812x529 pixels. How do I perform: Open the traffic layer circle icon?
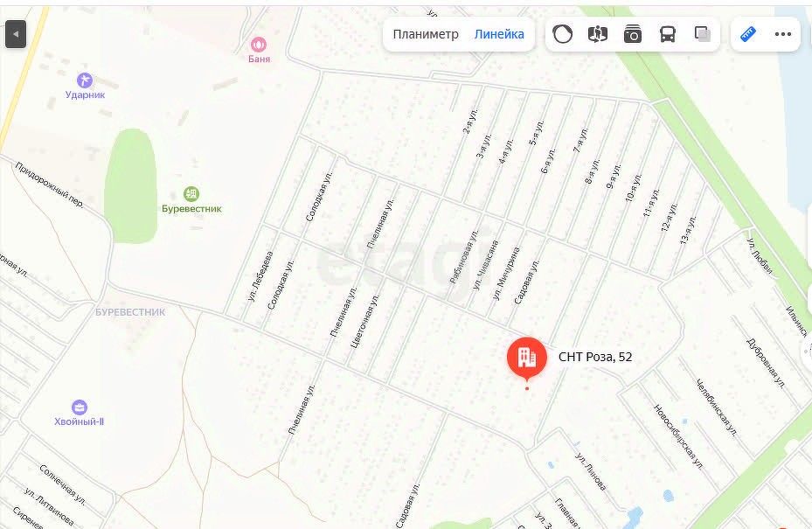tap(562, 34)
